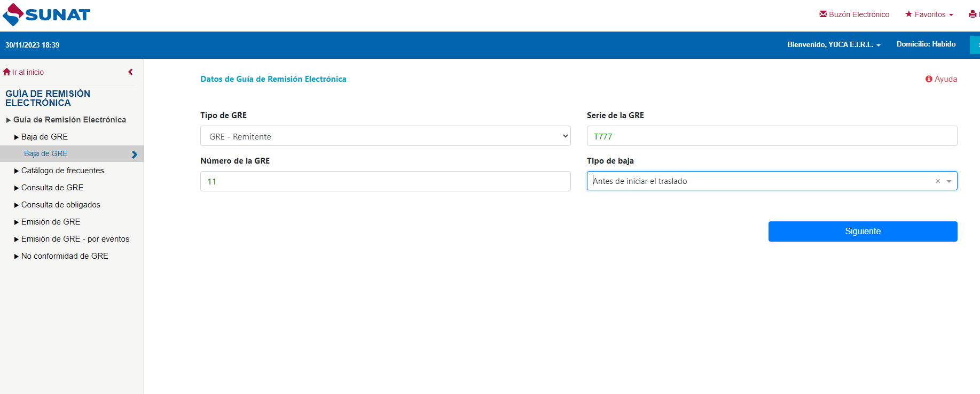Open the Favoritos star menu
Image resolution: width=980 pixels, height=394 pixels.
929,14
